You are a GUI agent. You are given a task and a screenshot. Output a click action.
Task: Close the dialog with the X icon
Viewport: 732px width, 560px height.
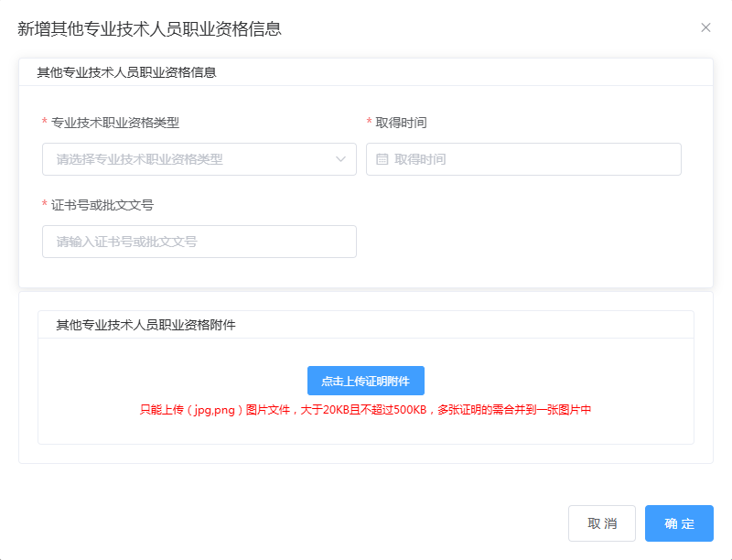[x=705, y=27]
